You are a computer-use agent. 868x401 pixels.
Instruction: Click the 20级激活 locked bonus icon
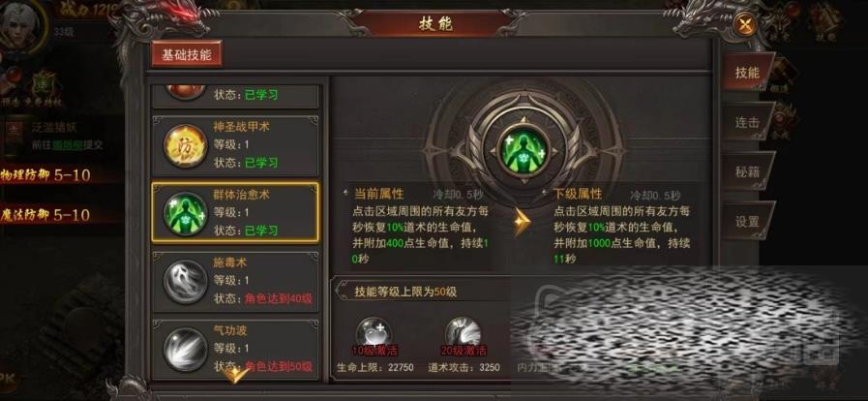coord(464,335)
